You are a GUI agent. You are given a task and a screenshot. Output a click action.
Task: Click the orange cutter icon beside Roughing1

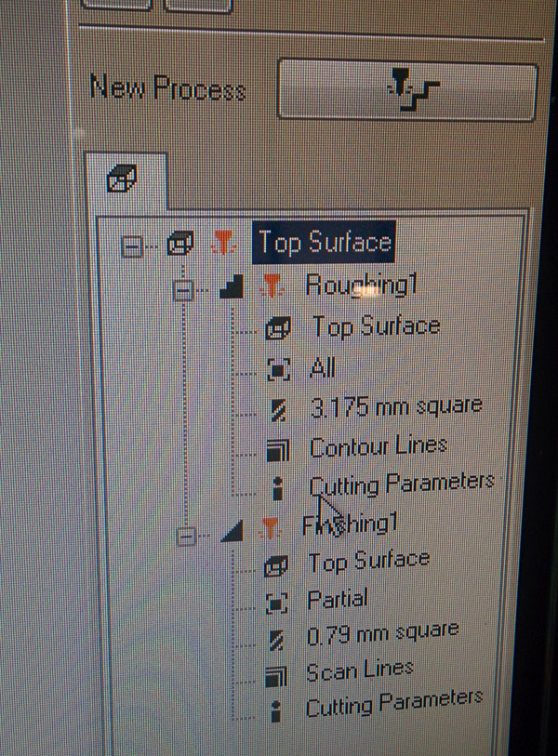272,285
